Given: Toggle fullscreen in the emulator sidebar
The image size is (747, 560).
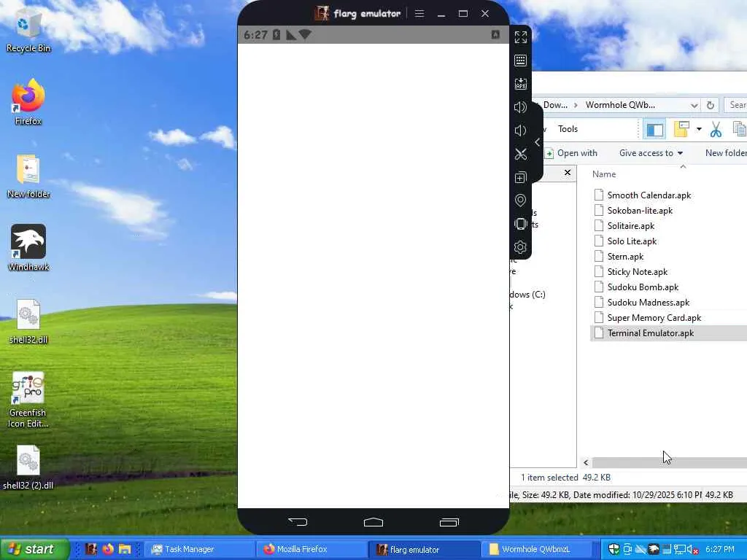Looking at the screenshot, I should [520, 37].
